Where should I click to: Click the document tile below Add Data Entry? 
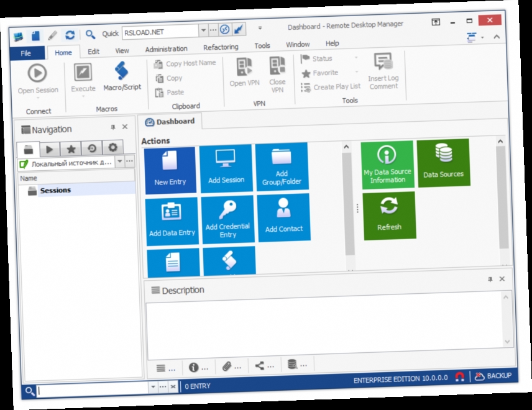click(x=173, y=262)
